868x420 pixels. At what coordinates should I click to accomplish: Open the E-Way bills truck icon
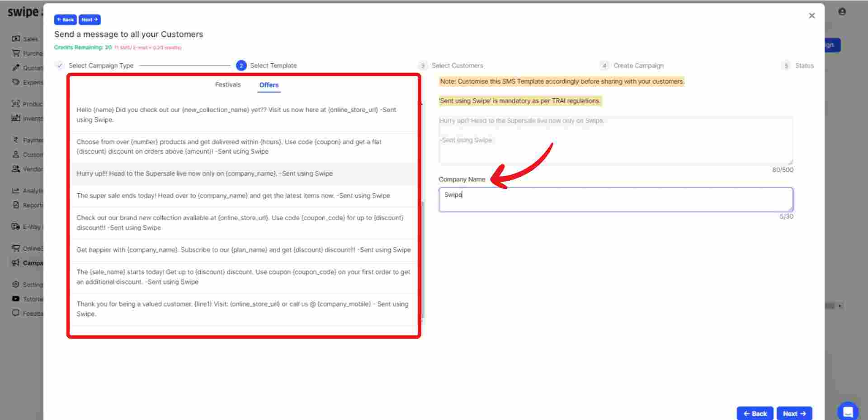(x=16, y=227)
